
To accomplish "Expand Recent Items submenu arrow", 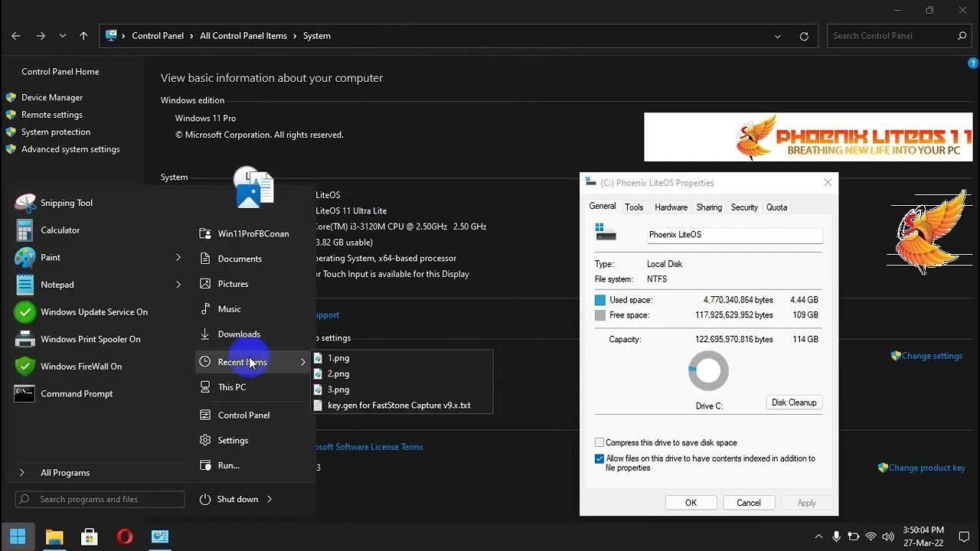I will point(303,362).
